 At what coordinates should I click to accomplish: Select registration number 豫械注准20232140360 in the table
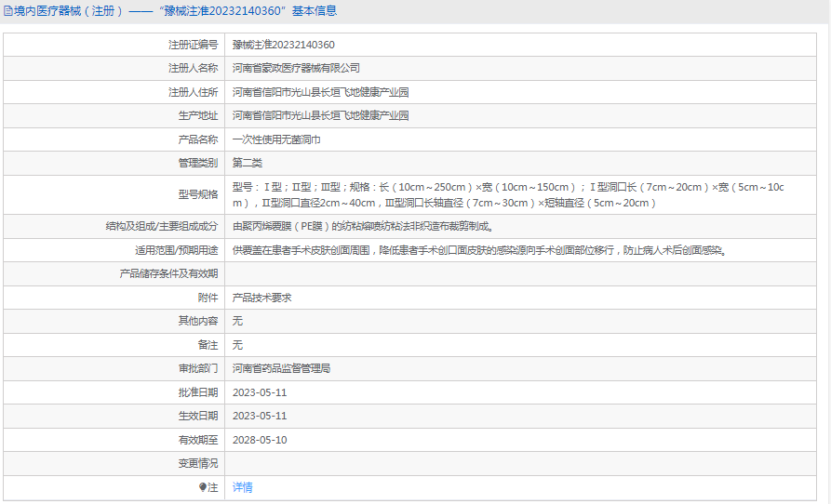coord(284,45)
